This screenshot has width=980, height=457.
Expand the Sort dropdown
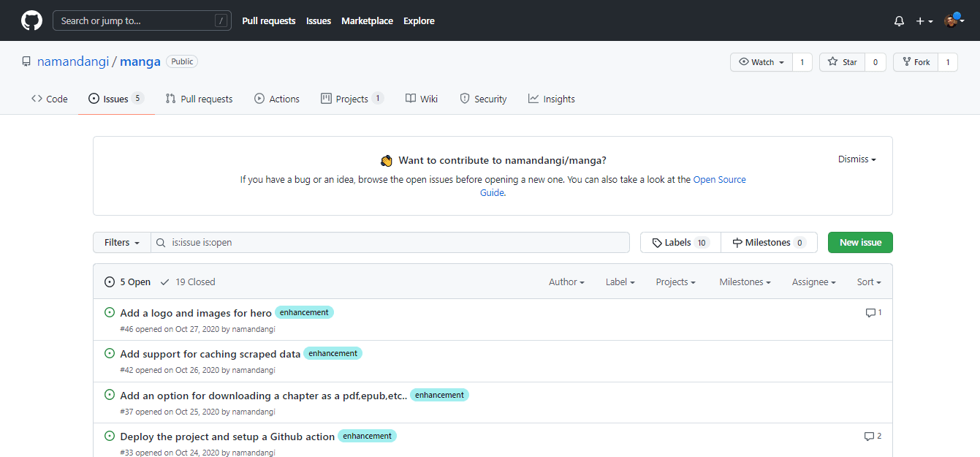pyautogui.click(x=869, y=282)
